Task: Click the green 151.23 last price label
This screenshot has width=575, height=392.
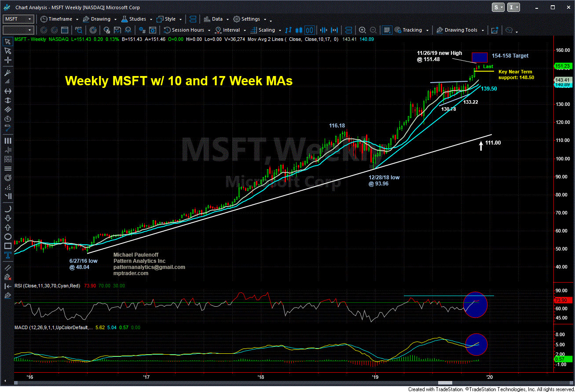Action: point(563,66)
